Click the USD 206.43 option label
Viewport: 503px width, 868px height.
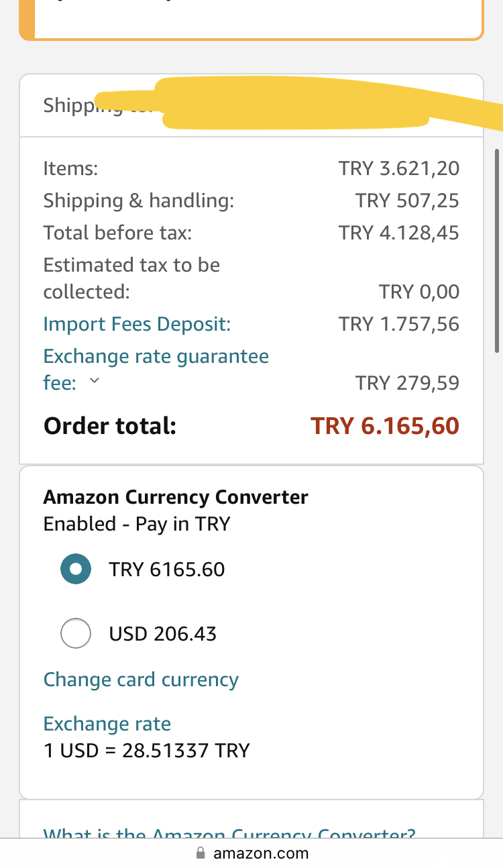pos(163,634)
